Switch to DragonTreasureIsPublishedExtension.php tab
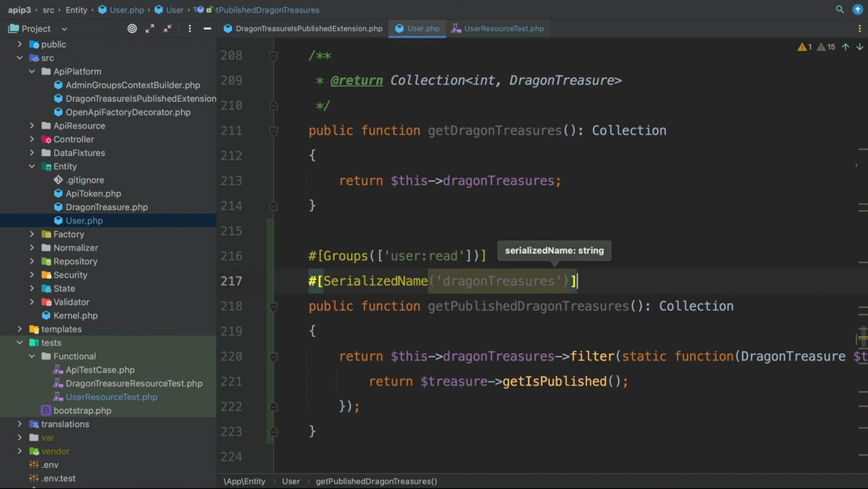Viewport: 868px width, 489px height. click(x=303, y=29)
